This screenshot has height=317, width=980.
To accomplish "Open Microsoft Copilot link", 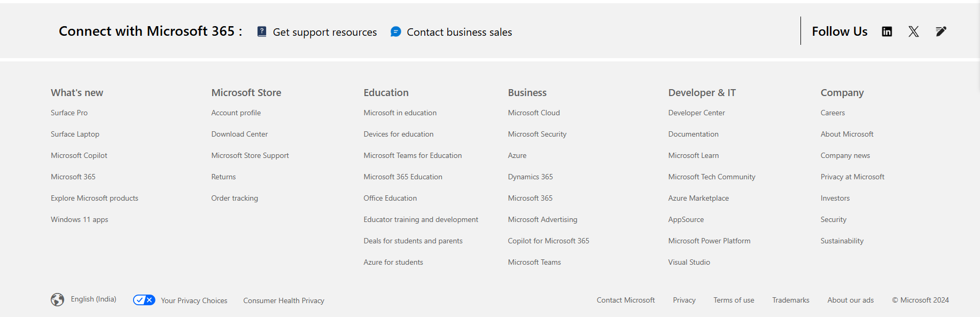I will pyautogui.click(x=79, y=155).
